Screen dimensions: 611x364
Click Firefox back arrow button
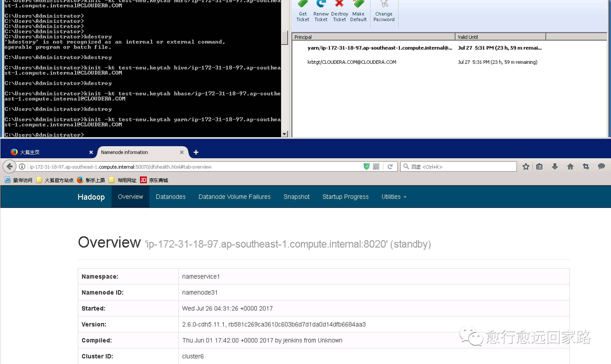click(x=9, y=166)
